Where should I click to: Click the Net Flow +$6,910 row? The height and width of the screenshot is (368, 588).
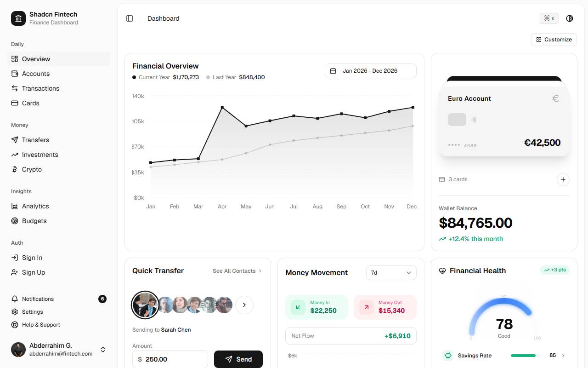point(351,336)
